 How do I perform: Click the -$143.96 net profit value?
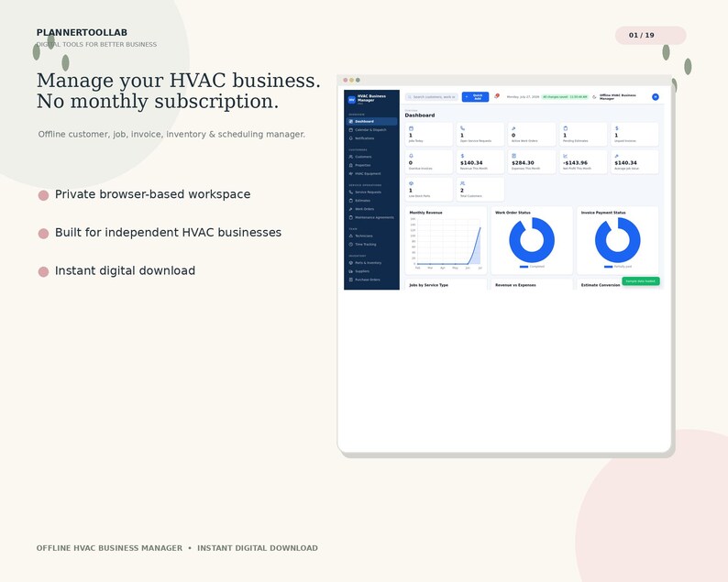(575, 163)
